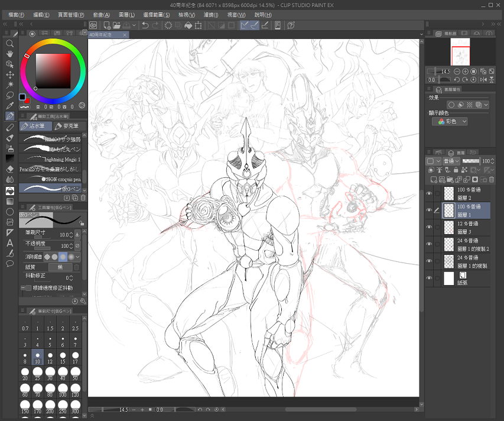Click the navigator thumbnail preview
504x421 pixels.
[460, 51]
